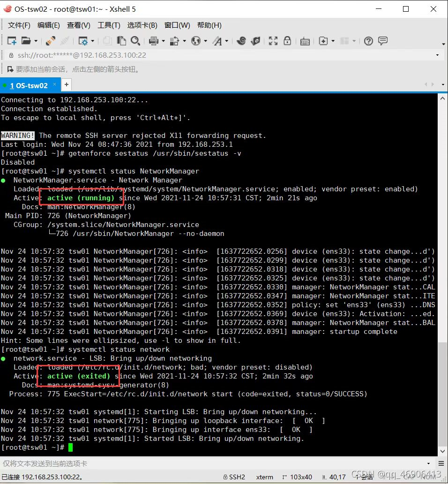This screenshot has height=484, width=448.
Task: Click the green 'active (exited)' status text
Action: tap(79, 376)
